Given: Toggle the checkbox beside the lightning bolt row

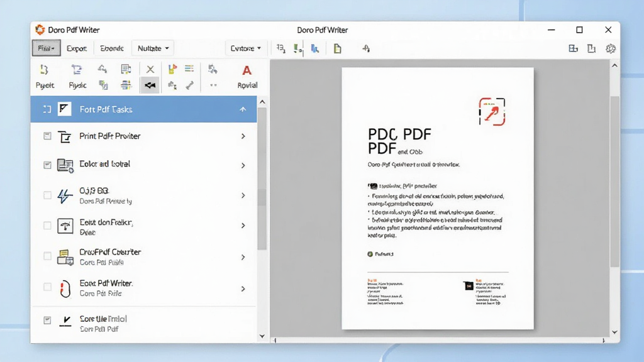Looking at the screenshot, I should 47,195.
